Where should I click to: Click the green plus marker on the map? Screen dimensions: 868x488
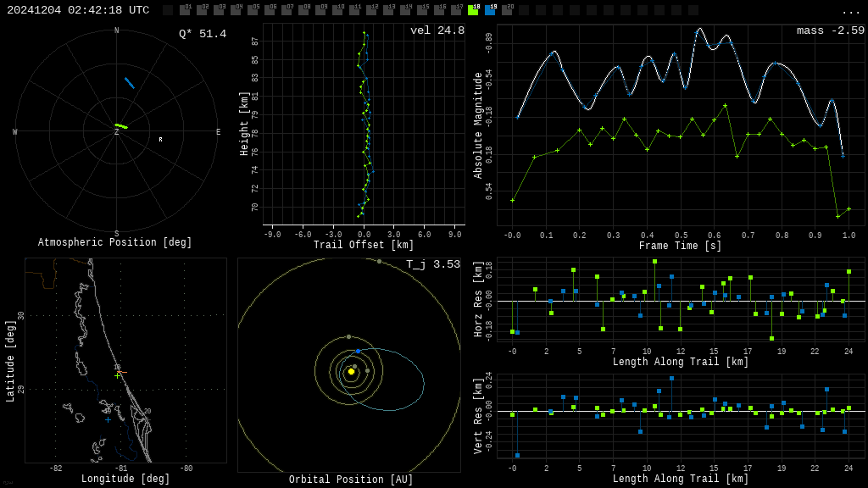coord(117,375)
